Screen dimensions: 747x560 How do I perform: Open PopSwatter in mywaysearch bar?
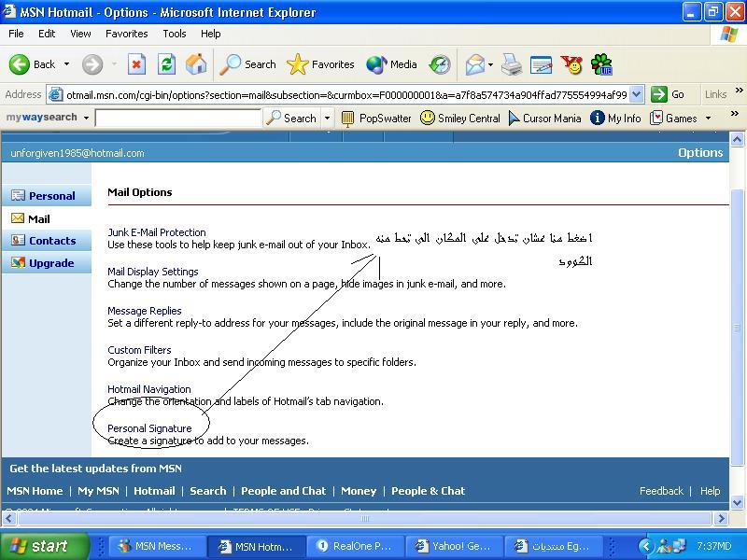[x=376, y=119]
